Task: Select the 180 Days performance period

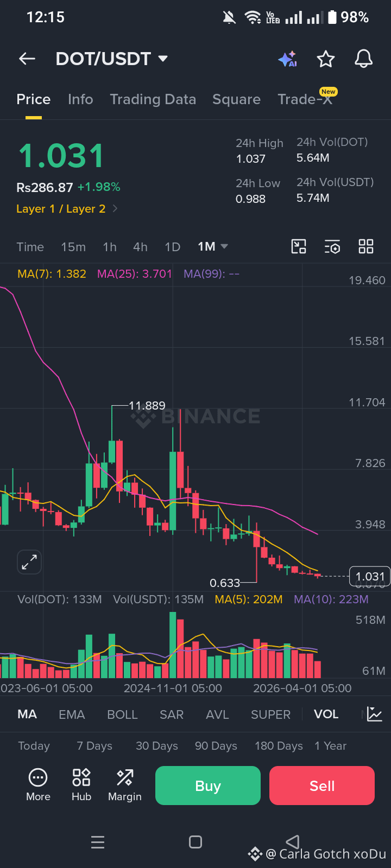Action: [x=279, y=746]
